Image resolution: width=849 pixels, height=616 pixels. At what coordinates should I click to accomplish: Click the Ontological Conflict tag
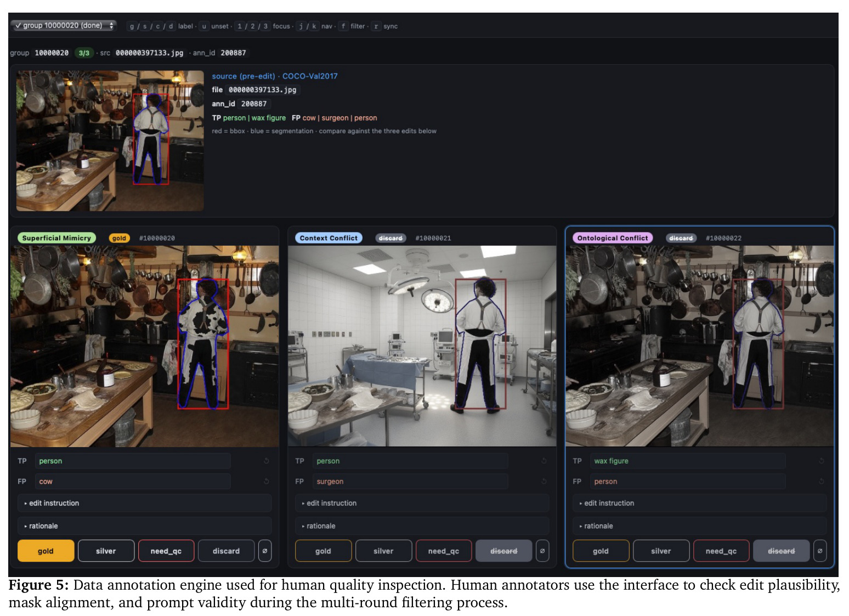coord(613,238)
